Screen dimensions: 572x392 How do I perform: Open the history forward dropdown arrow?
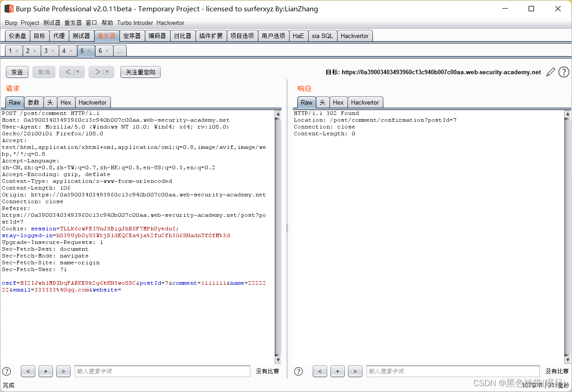(x=107, y=72)
